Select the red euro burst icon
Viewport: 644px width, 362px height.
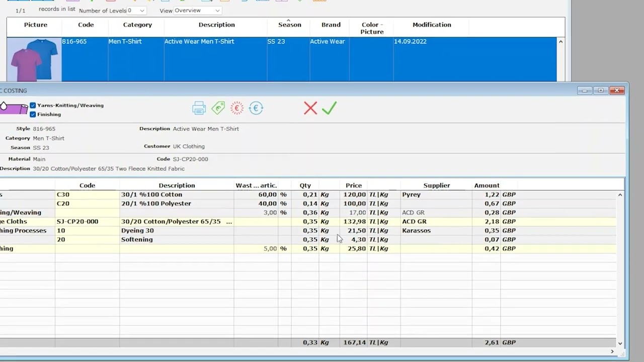pyautogui.click(x=237, y=108)
